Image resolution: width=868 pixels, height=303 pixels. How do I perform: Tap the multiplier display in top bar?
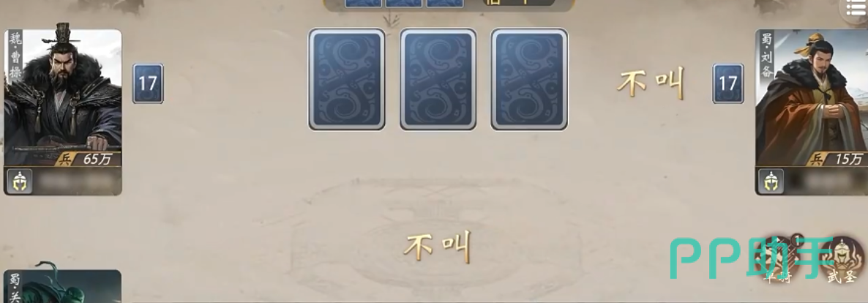click(518, 3)
